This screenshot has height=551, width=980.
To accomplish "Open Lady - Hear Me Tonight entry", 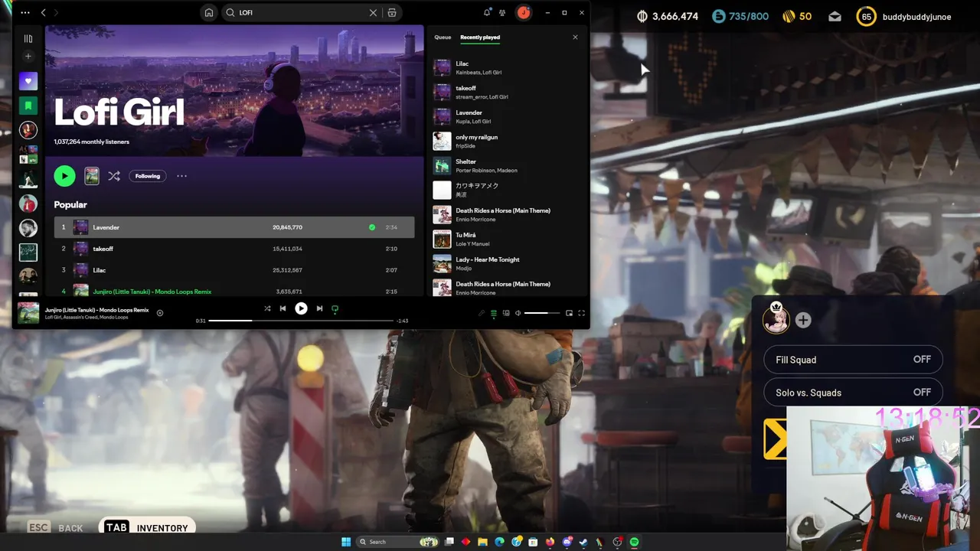I will click(x=505, y=263).
